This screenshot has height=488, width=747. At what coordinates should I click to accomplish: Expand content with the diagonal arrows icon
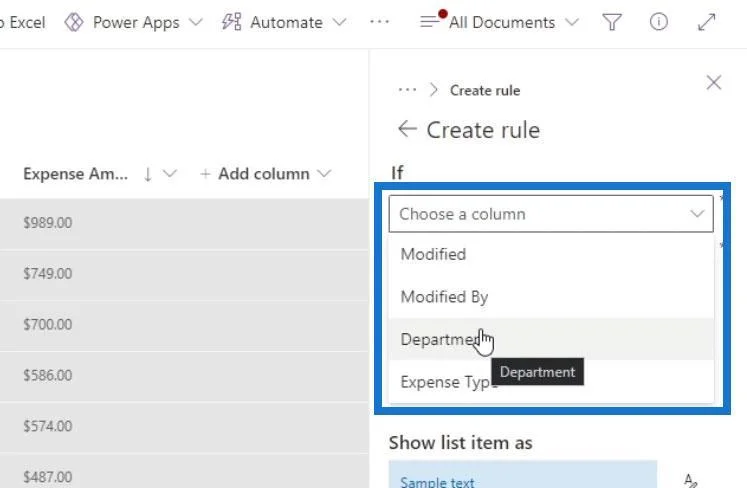[x=707, y=22]
